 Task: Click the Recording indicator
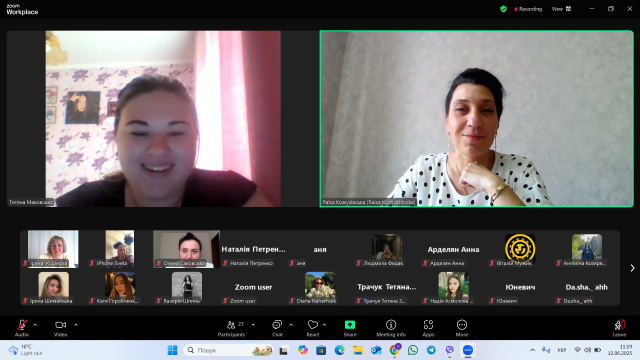(x=528, y=9)
